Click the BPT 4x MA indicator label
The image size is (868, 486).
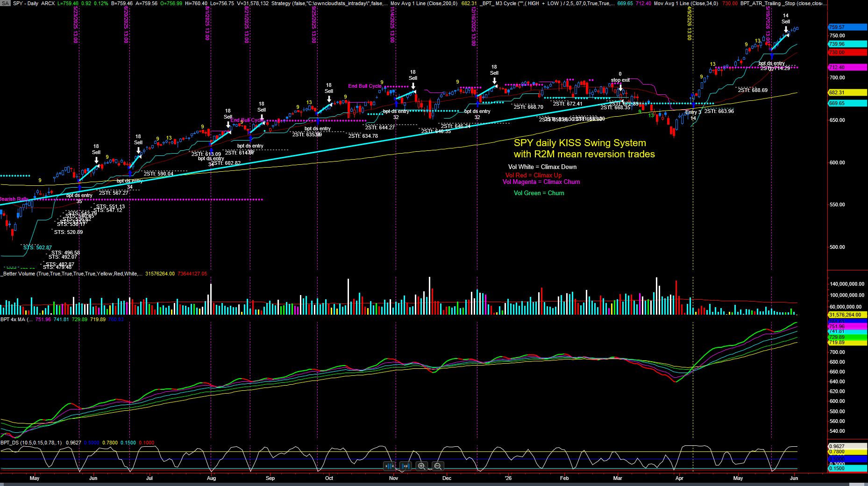tap(16, 319)
